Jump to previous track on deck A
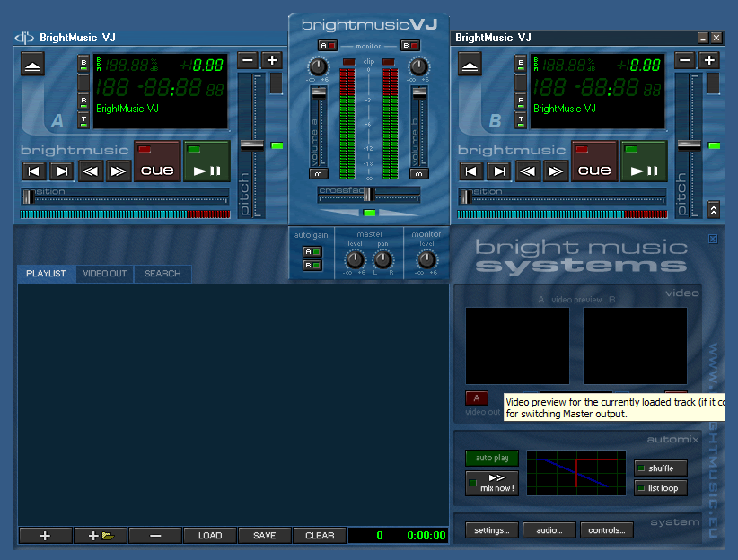Image resolution: width=738 pixels, height=560 pixels. 34,171
